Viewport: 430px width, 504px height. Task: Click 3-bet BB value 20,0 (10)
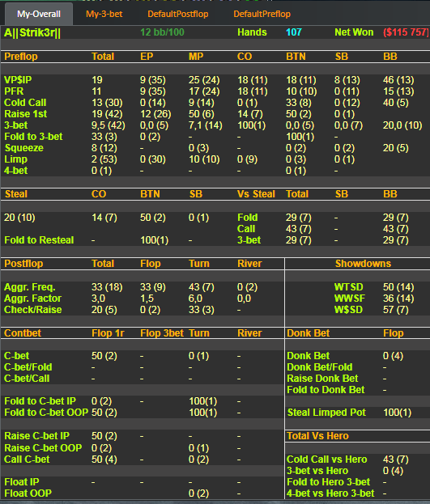(x=402, y=125)
